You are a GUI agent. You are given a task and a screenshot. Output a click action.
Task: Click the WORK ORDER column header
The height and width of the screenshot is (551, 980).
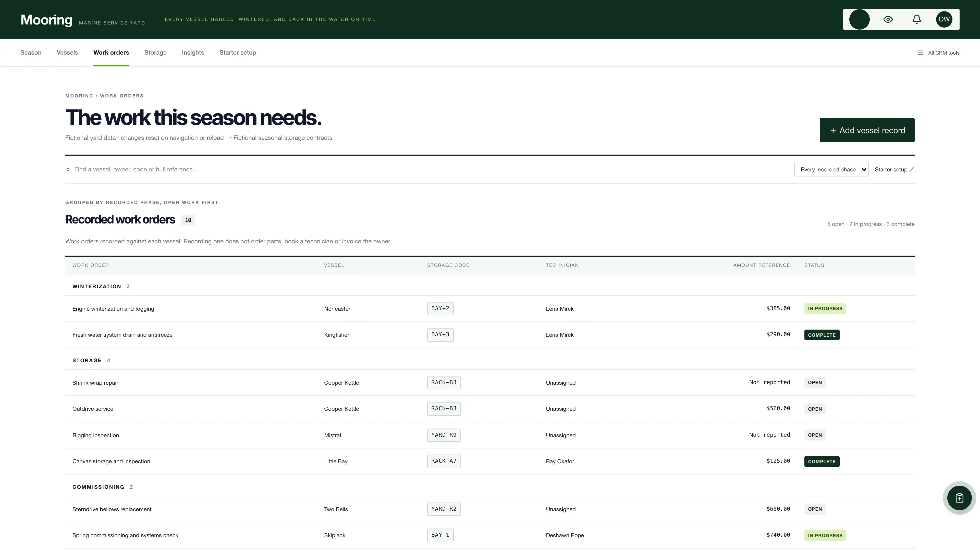[x=91, y=265]
